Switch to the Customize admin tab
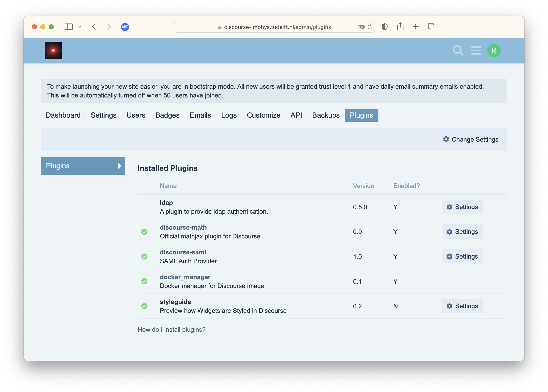The width and height of the screenshot is (548, 392). pos(263,115)
